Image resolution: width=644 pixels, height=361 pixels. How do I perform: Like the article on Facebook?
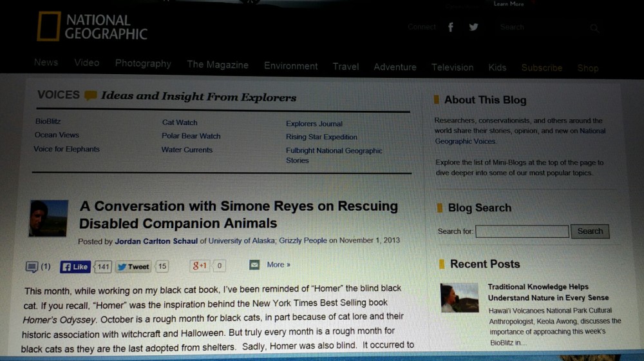coord(75,267)
